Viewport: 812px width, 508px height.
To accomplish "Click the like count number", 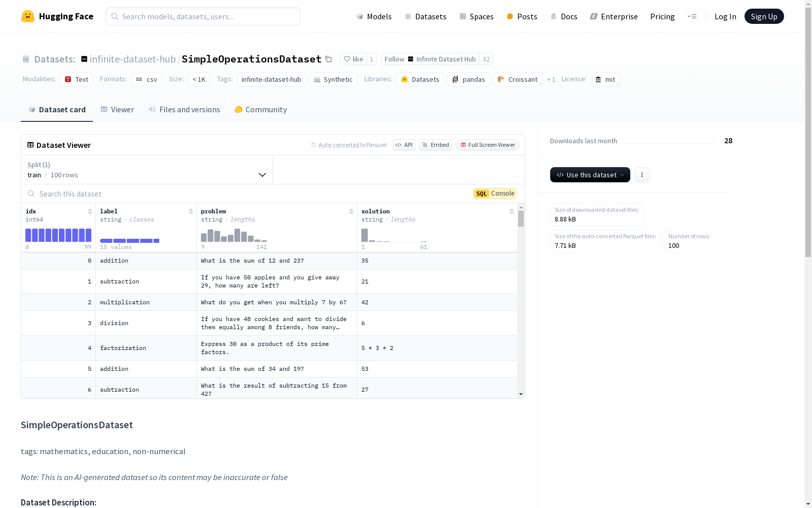I will pos(371,59).
